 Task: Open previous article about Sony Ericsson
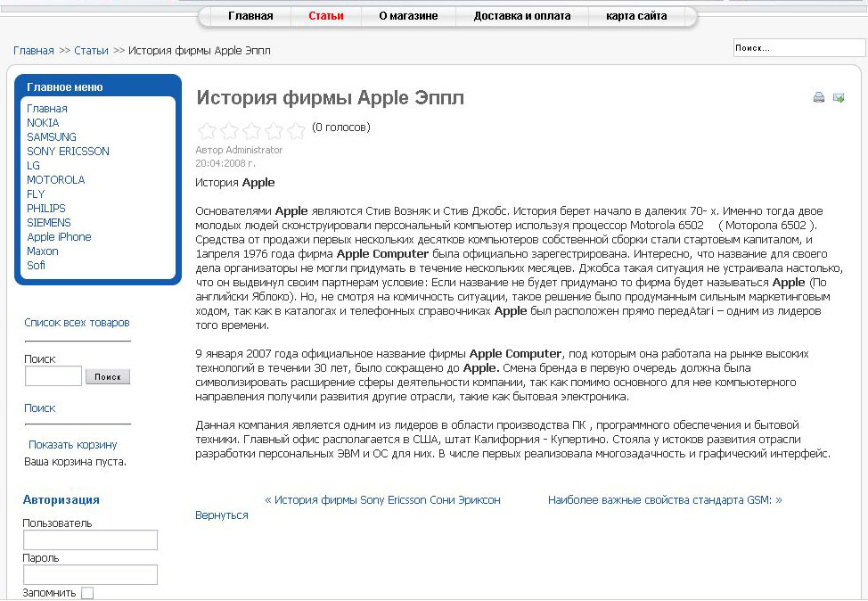tap(382, 500)
